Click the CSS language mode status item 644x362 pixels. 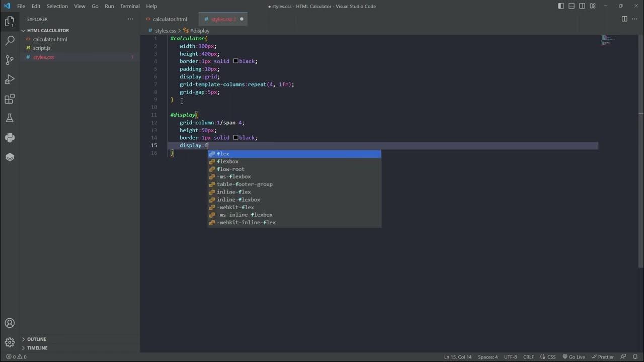548,357
